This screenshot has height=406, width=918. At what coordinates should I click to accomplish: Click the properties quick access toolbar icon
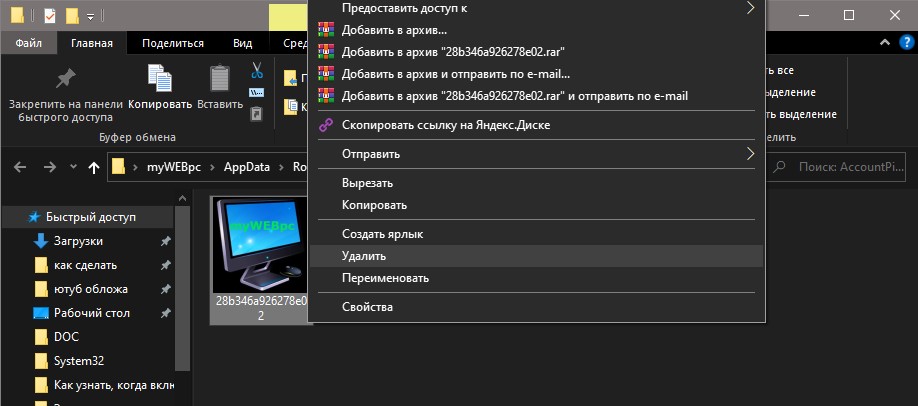pos(50,15)
